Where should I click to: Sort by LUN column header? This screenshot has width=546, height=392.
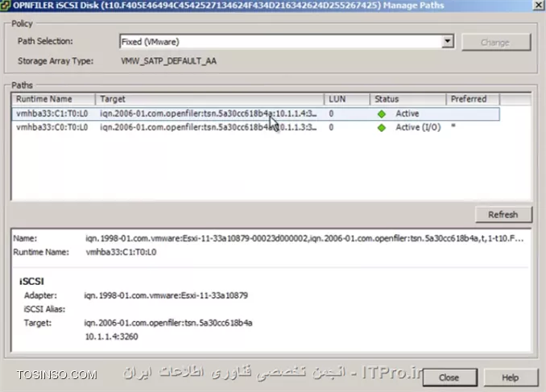(x=347, y=99)
